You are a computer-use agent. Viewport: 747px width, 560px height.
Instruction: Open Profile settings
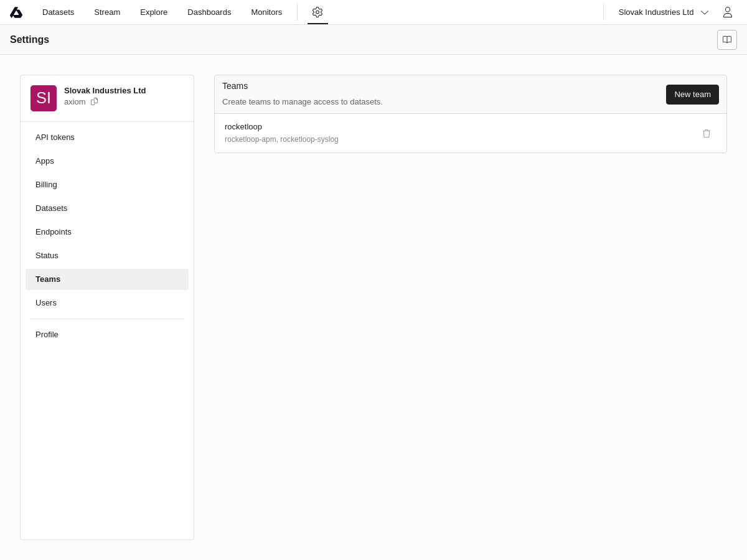[x=47, y=335]
